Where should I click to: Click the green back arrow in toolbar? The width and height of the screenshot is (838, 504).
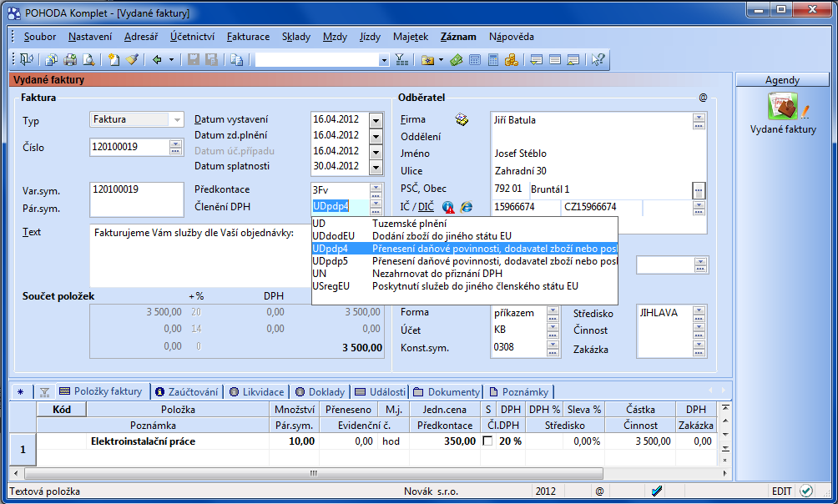point(157,59)
